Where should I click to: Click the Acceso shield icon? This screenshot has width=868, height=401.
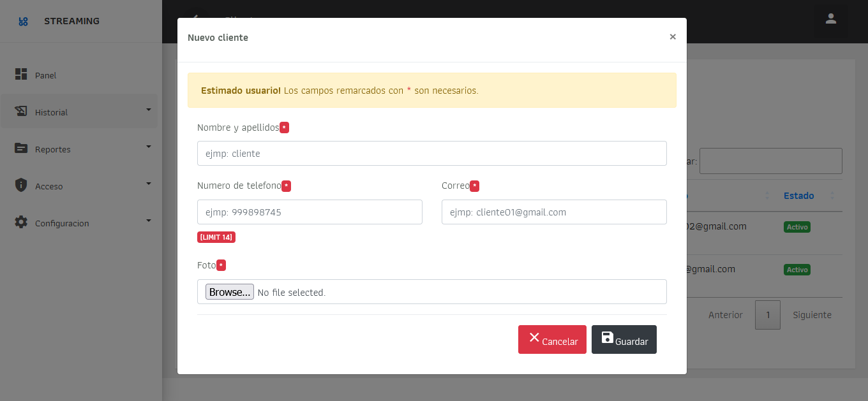[21, 186]
